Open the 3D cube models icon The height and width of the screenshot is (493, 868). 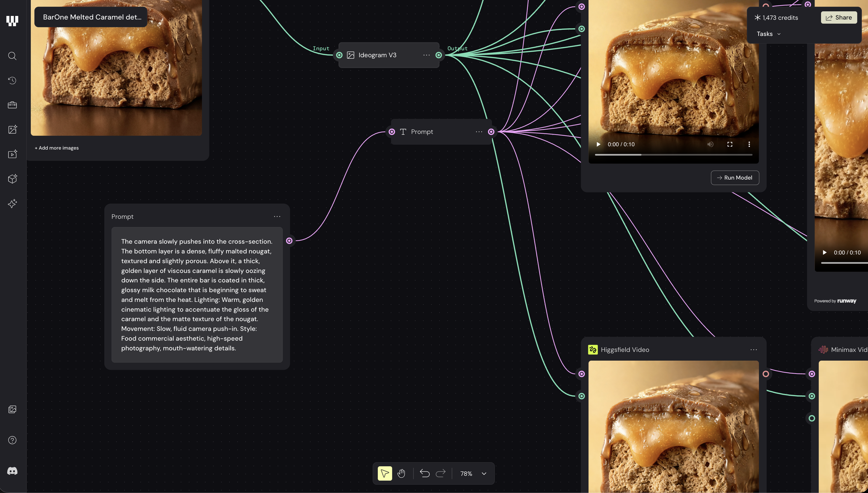(12, 179)
